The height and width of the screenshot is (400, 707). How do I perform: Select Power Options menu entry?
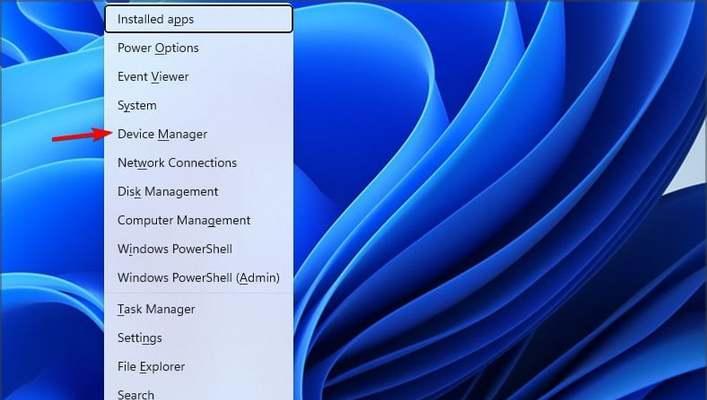(199, 48)
